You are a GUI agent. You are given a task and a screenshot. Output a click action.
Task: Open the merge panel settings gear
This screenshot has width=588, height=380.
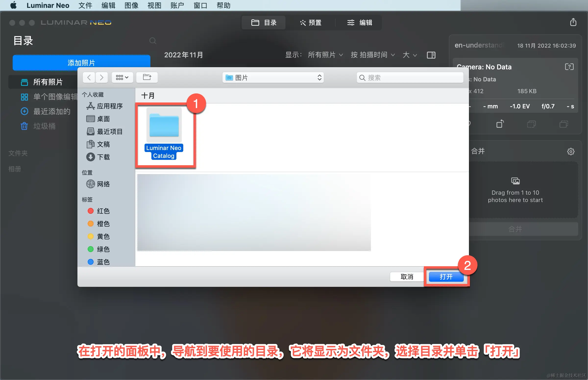click(571, 151)
